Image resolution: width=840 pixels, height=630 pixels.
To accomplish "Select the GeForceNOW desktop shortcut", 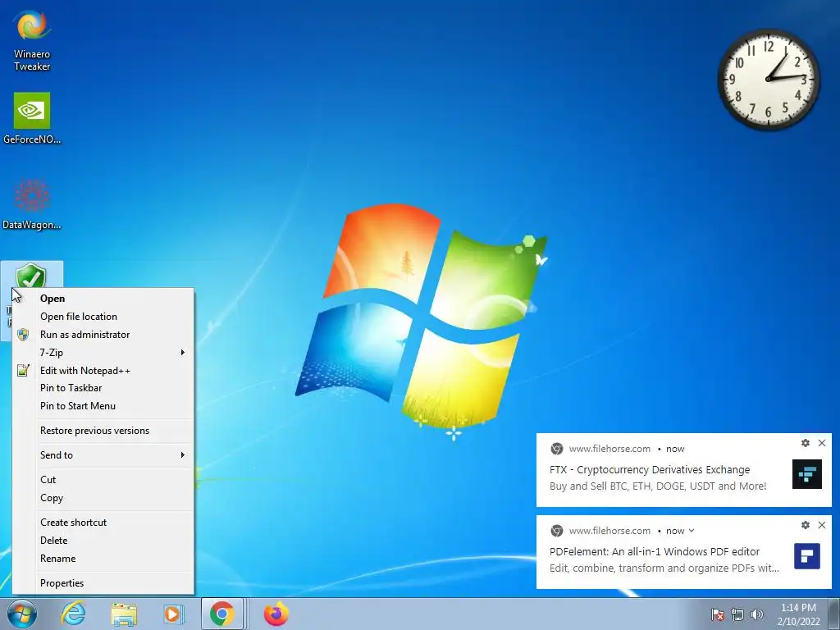I will [32, 118].
